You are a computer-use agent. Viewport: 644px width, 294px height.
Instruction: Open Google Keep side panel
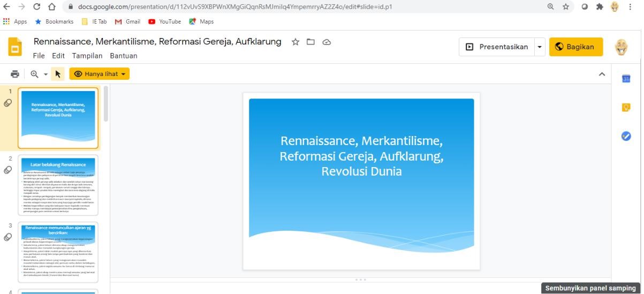click(x=626, y=108)
